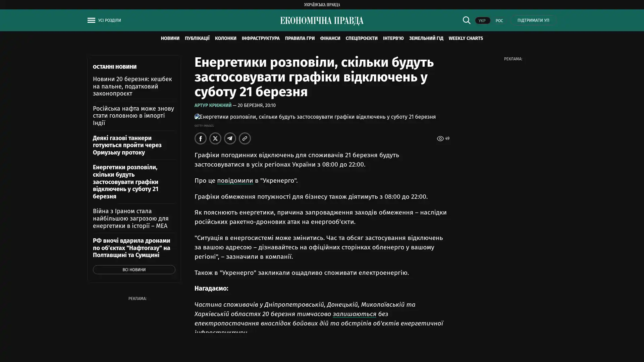Click the Всі новини button
This screenshot has width=644, height=362.
(134, 270)
